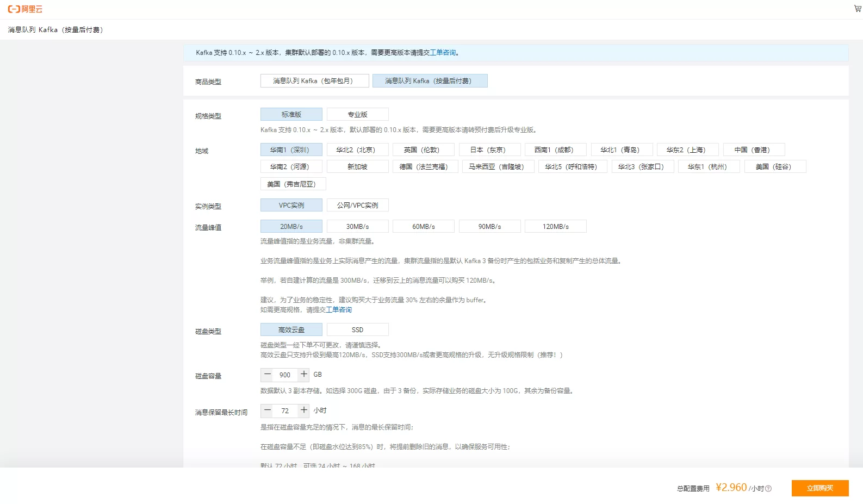Open 工单咨询 link under traffic peak notes
This screenshot has width=863, height=504.
click(339, 310)
